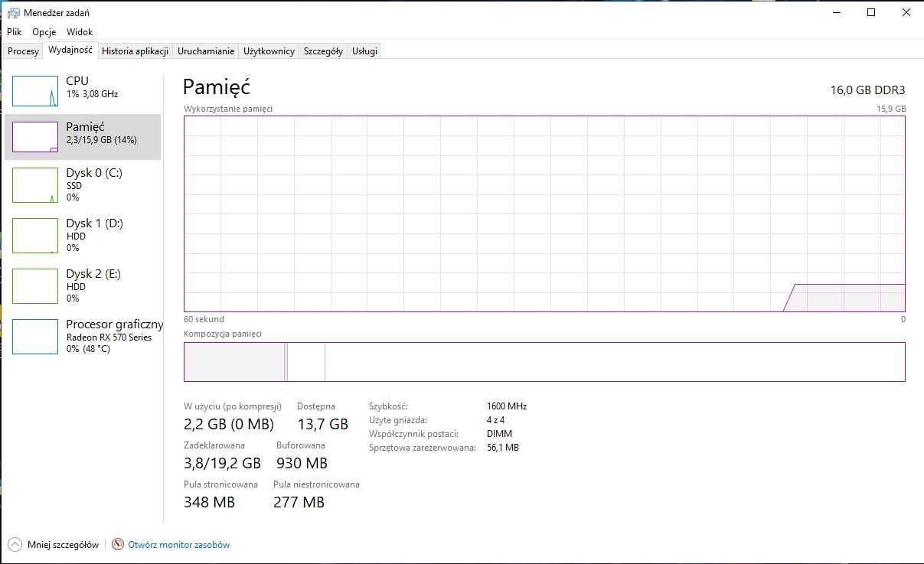
Task: Click the DIMM form factor value
Action: click(x=499, y=434)
